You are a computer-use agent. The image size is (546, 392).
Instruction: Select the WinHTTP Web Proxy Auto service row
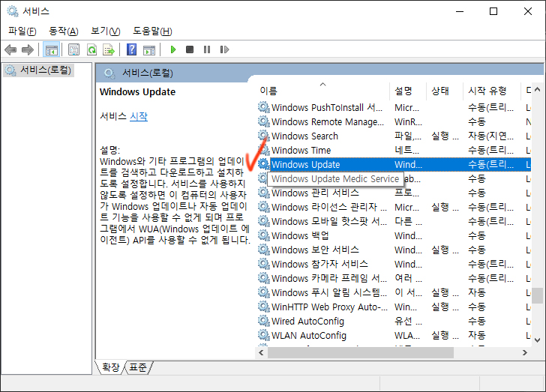click(x=394, y=307)
